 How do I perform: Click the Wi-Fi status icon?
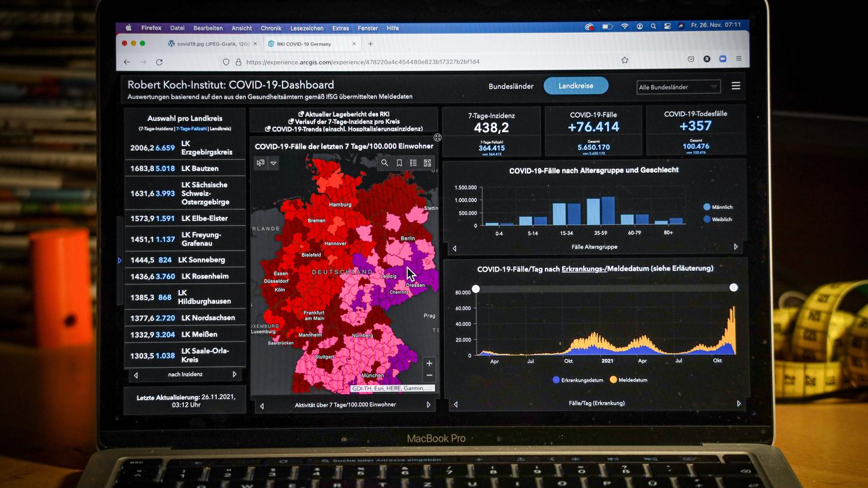(x=624, y=26)
